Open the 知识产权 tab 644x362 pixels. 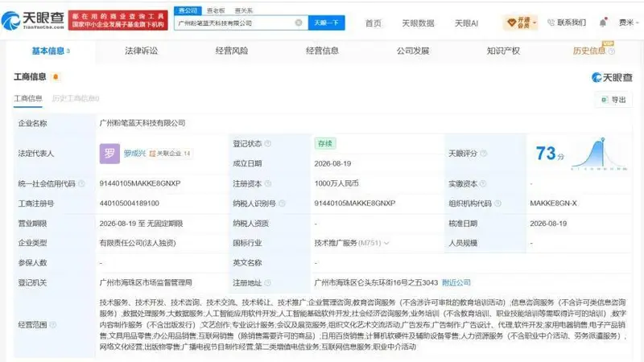pos(503,51)
